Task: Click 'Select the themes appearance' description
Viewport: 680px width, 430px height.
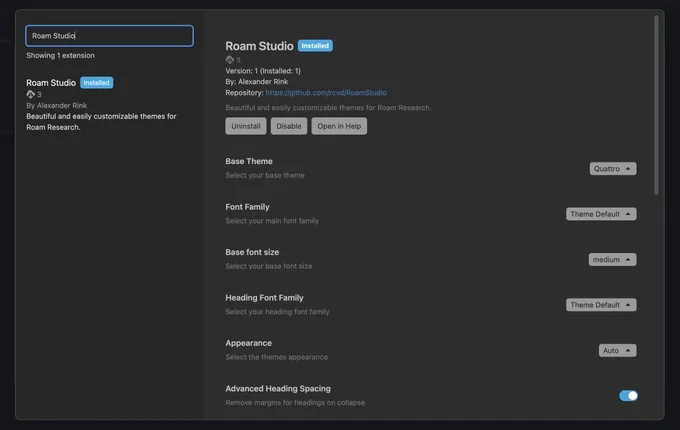Action: tap(277, 357)
